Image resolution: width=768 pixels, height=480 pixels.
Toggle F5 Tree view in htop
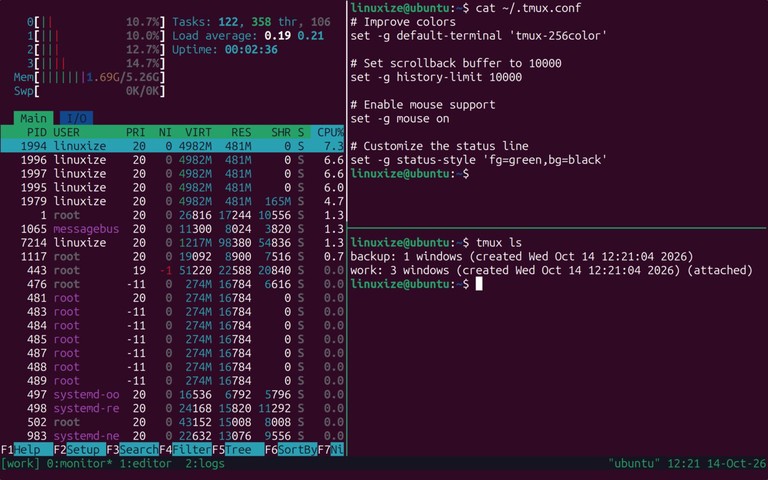[238, 450]
